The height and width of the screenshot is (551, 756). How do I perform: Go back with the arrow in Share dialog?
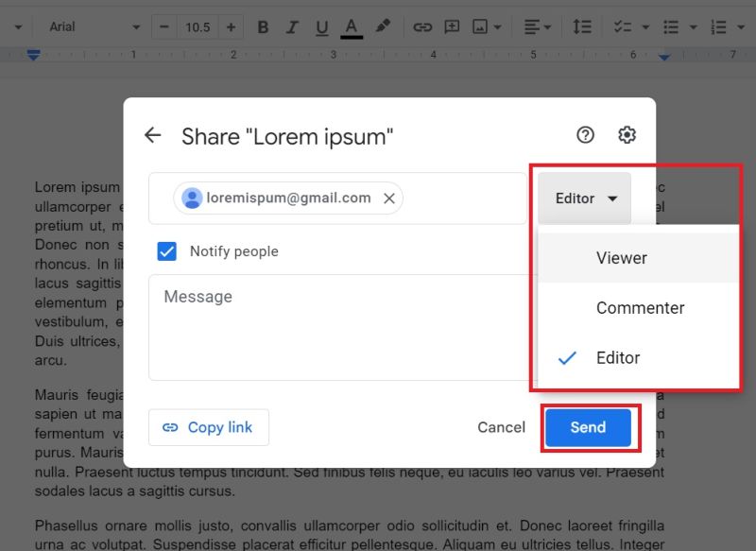(152, 136)
